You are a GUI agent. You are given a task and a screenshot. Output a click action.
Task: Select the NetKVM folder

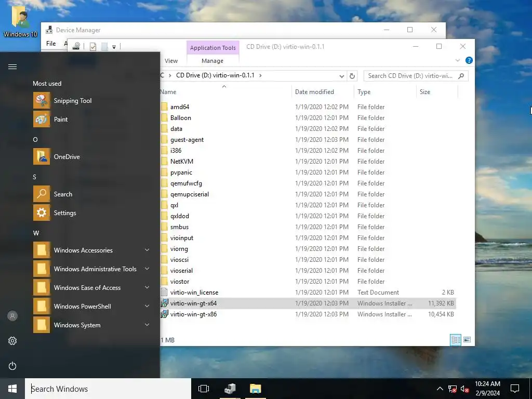(181, 162)
